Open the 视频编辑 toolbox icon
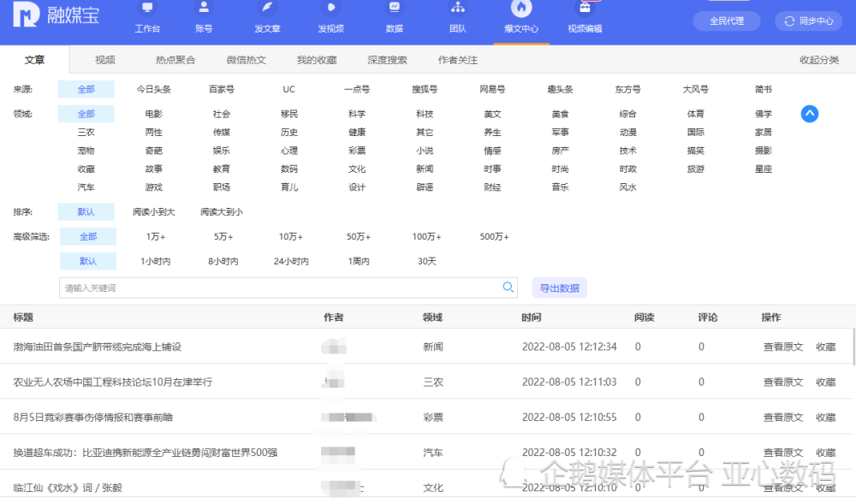Viewport: 856px width, 504px height. click(585, 8)
